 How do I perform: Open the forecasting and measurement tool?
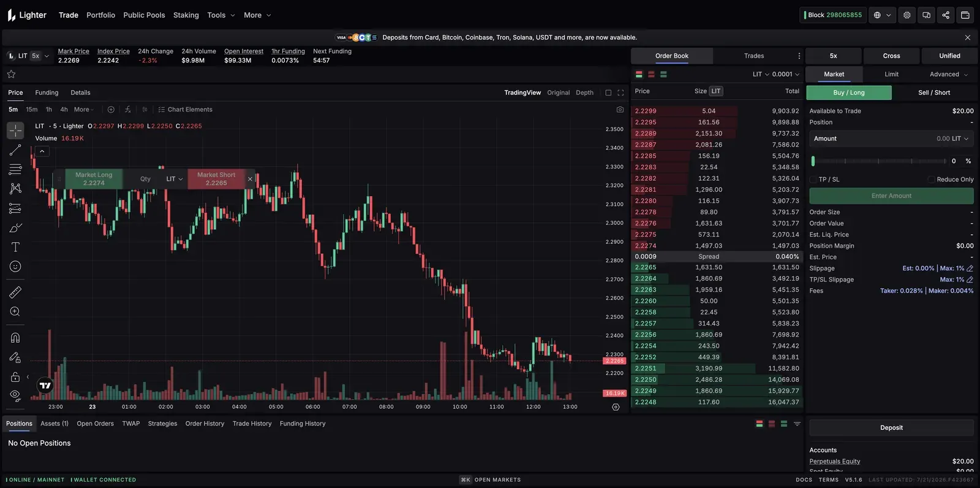(15, 208)
